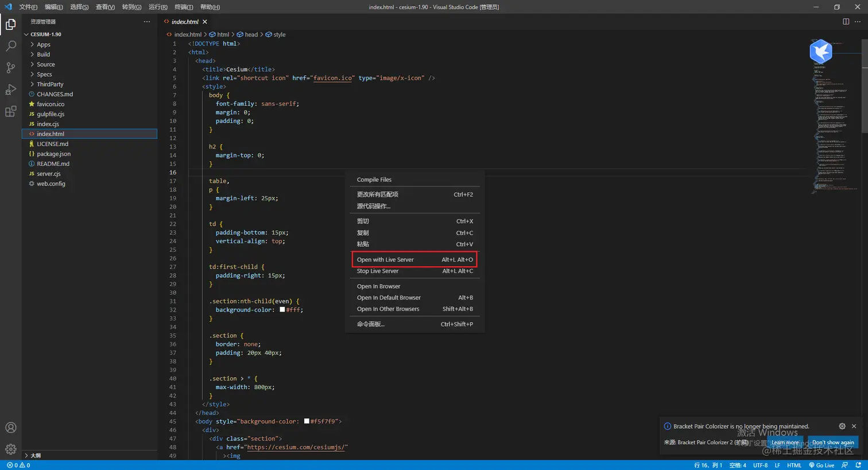The width and height of the screenshot is (868, 470).
Task: Click the Accounts icon in activity bar
Action: click(x=10, y=428)
